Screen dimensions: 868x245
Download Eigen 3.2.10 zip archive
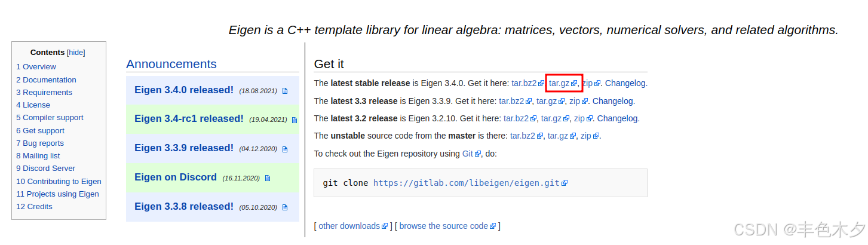pyautogui.click(x=579, y=118)
